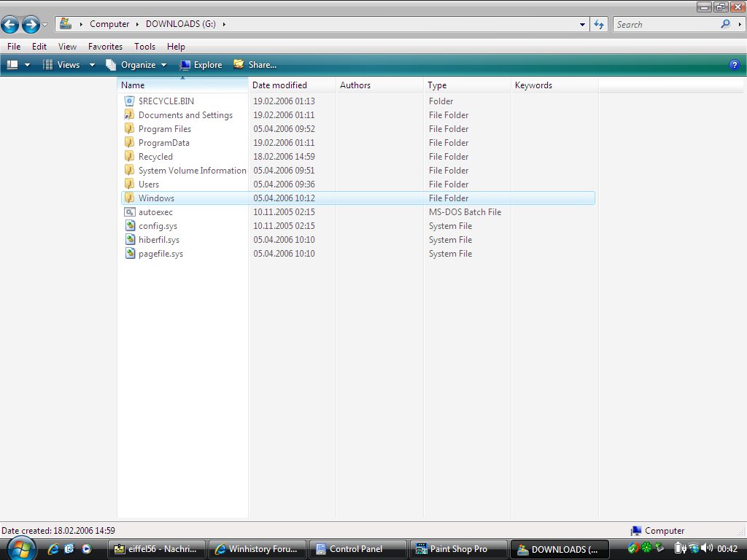Click the Back navigation button
The height and width of the screenshot is (560, 747).
tap(9, 24)
